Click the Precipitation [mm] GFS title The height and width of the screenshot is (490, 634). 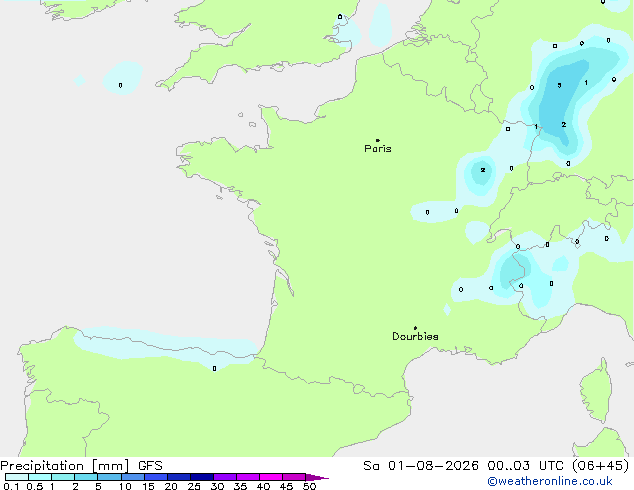(81, 466)
